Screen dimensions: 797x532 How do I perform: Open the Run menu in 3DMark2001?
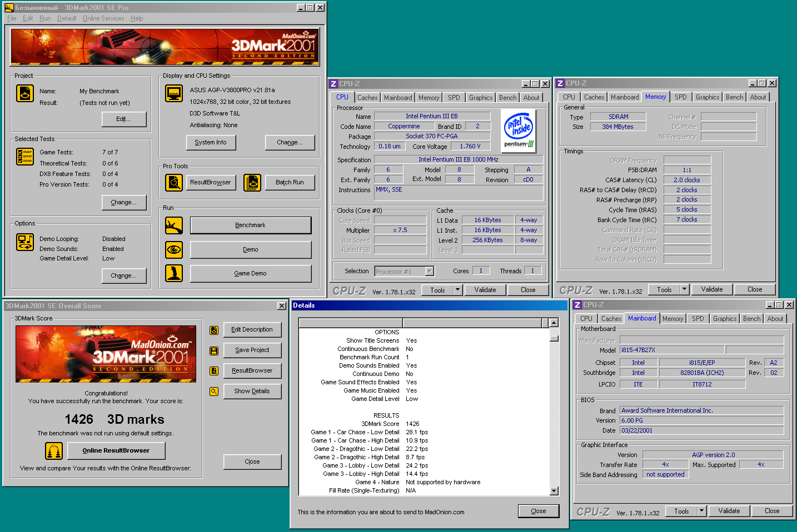coord(45,18)
